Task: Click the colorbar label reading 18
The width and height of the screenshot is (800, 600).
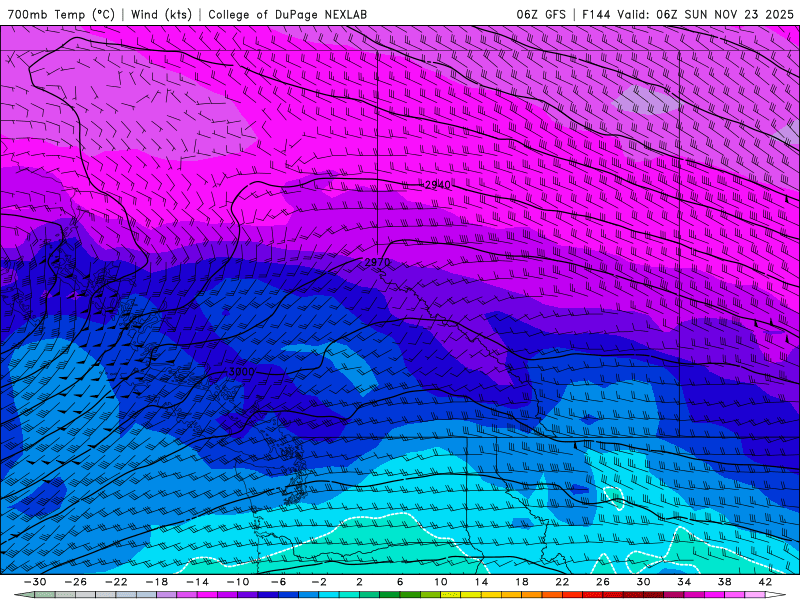Action: [x=522, y=582]
